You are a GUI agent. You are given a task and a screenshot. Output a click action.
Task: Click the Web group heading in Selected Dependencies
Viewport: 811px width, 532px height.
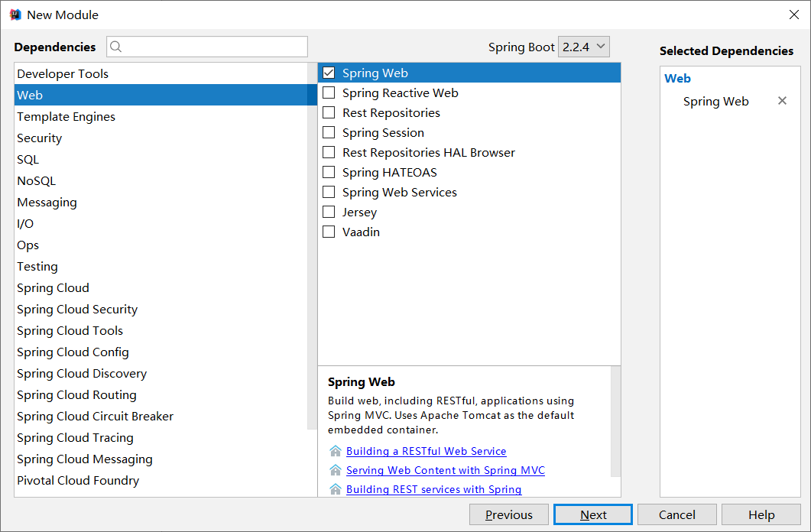(677, 79)
